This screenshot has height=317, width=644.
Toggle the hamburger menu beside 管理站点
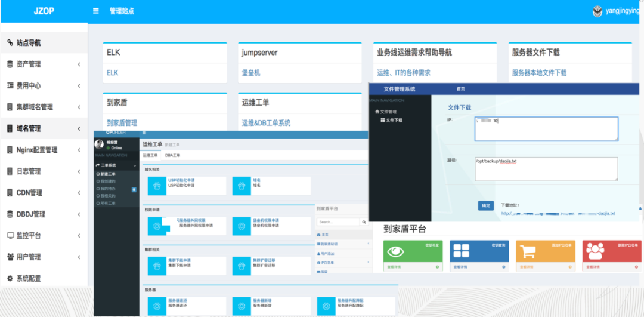tap(95, 11)
